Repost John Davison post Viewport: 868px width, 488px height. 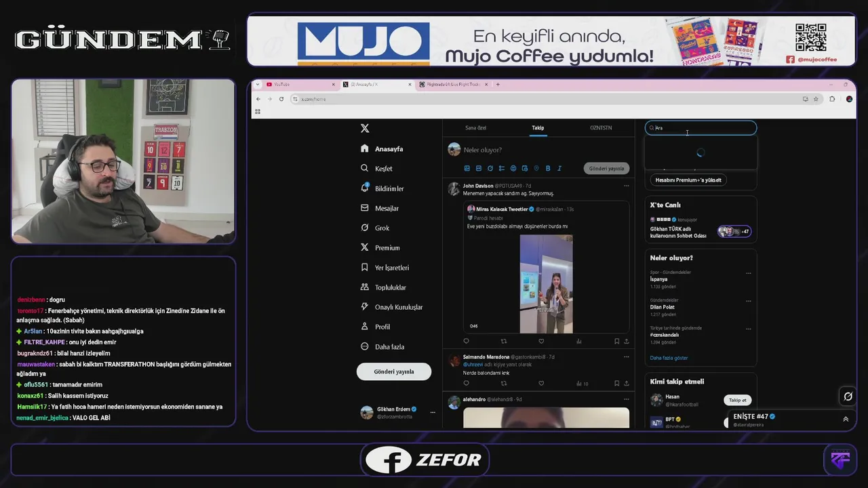click(503, 342)
